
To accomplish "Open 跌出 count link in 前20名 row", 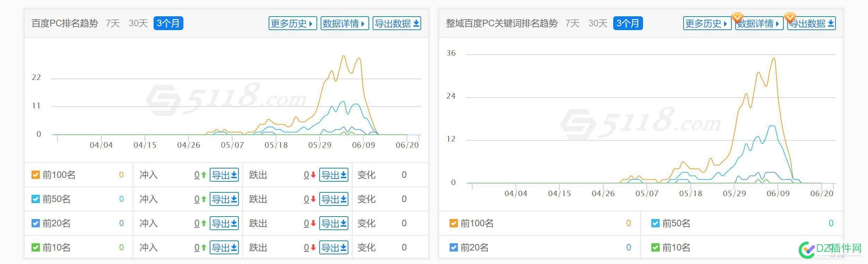I will point(306,224).
